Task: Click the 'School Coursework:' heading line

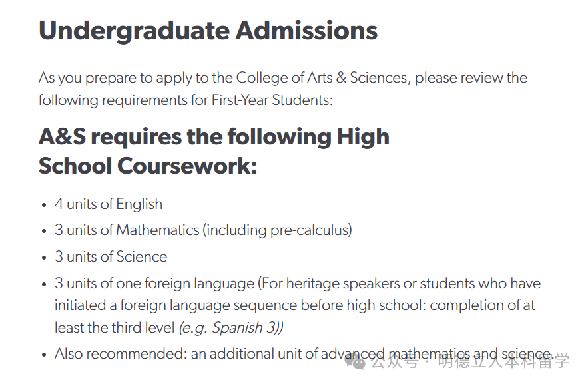Action: tap(148, 166)
